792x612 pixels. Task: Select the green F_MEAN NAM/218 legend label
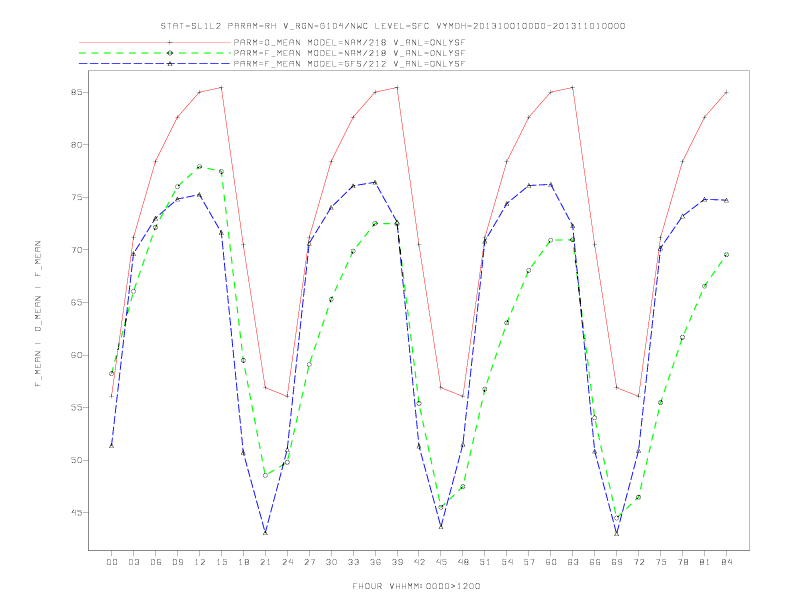point(349,53)
